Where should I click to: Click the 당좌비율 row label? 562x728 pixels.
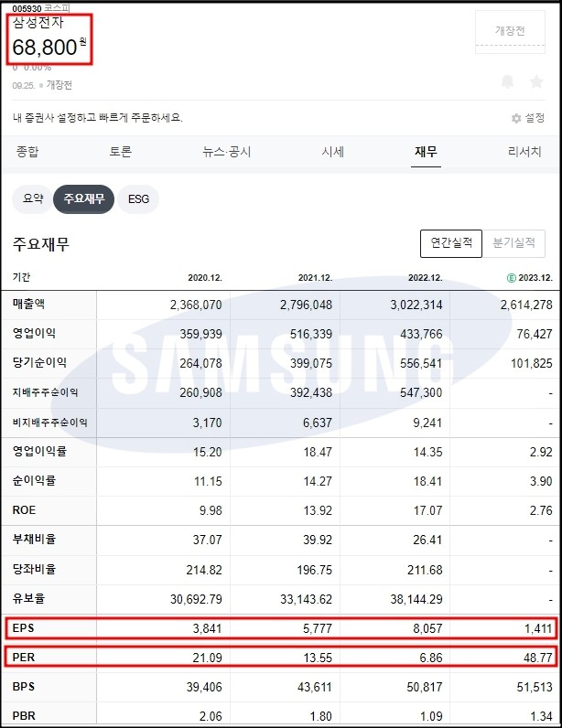pyautogui.click(x=35, y=569)
